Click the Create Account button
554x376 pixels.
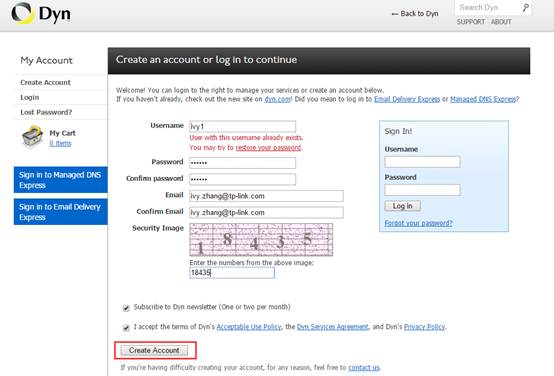[x=154, y=350]
